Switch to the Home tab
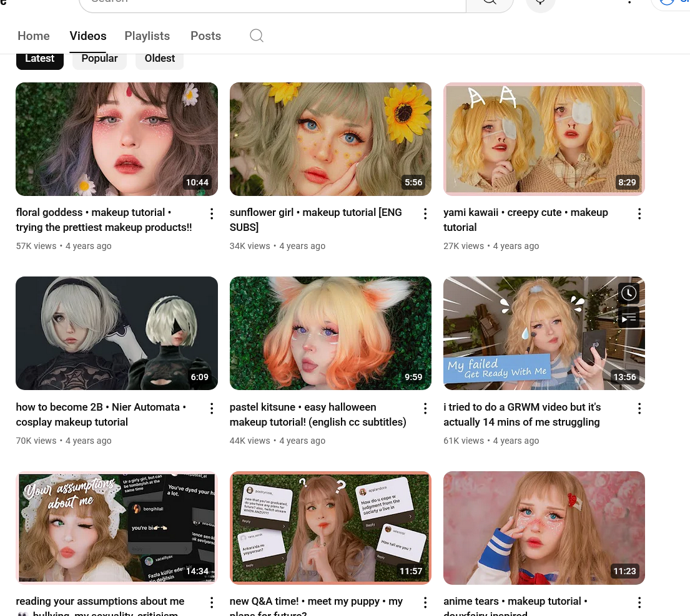Screen dimensions: 690x616 coord(34,36)
